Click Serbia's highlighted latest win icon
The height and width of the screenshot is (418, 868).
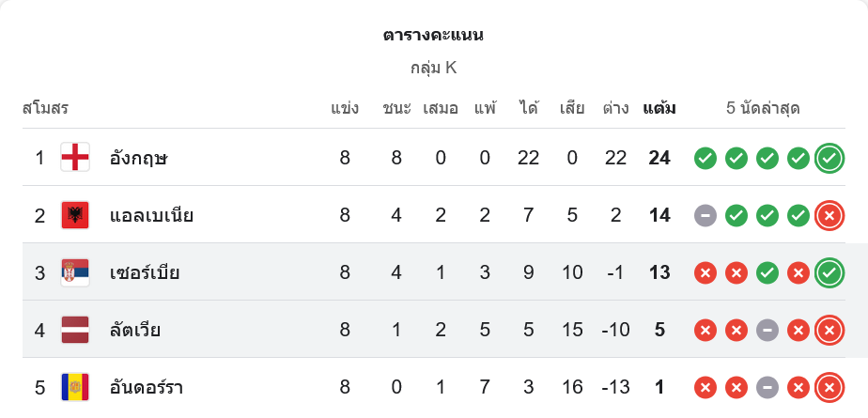pyautogui.click(x=829, y=272)
